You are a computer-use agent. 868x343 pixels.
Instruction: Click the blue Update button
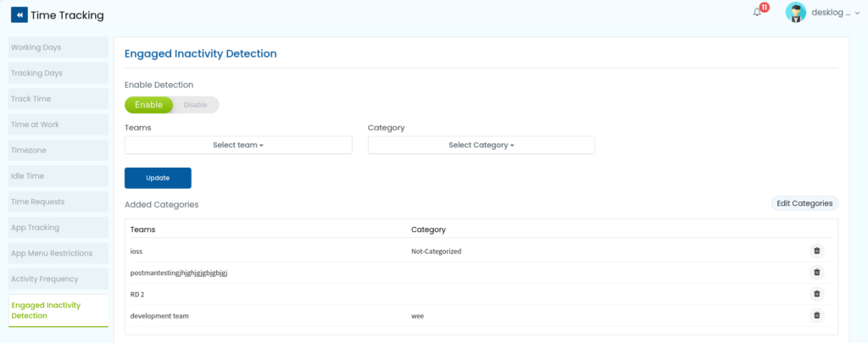click(158, 178)
